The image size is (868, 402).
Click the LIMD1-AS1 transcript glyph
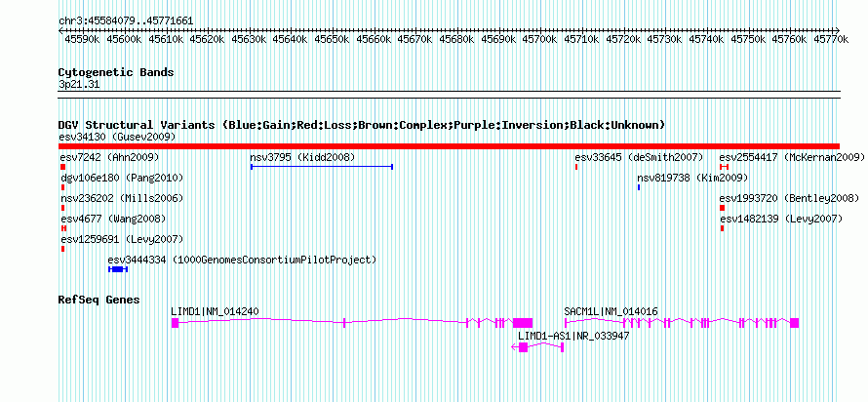coord(537,347)
